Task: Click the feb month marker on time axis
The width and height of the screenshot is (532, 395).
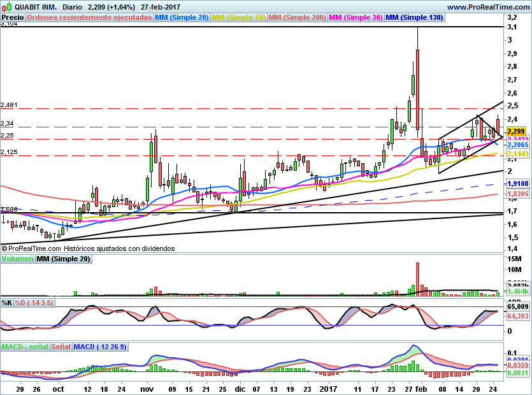Action: point(421,389)
